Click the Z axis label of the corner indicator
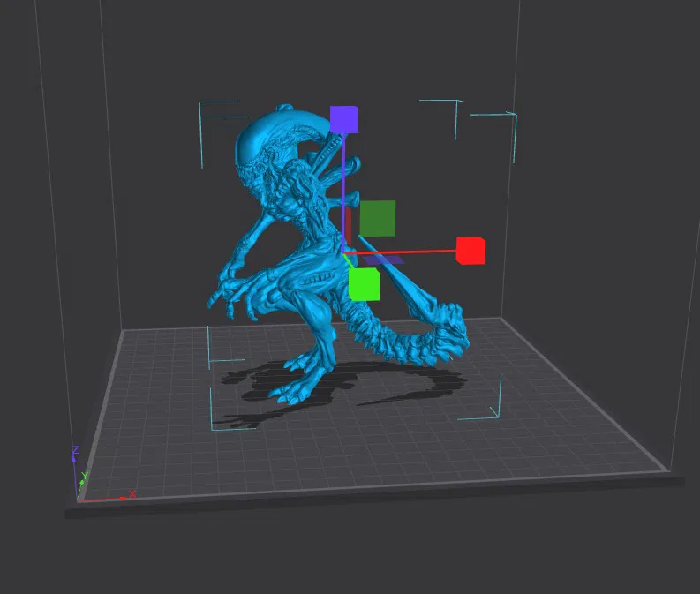 (x=75, y=449)
